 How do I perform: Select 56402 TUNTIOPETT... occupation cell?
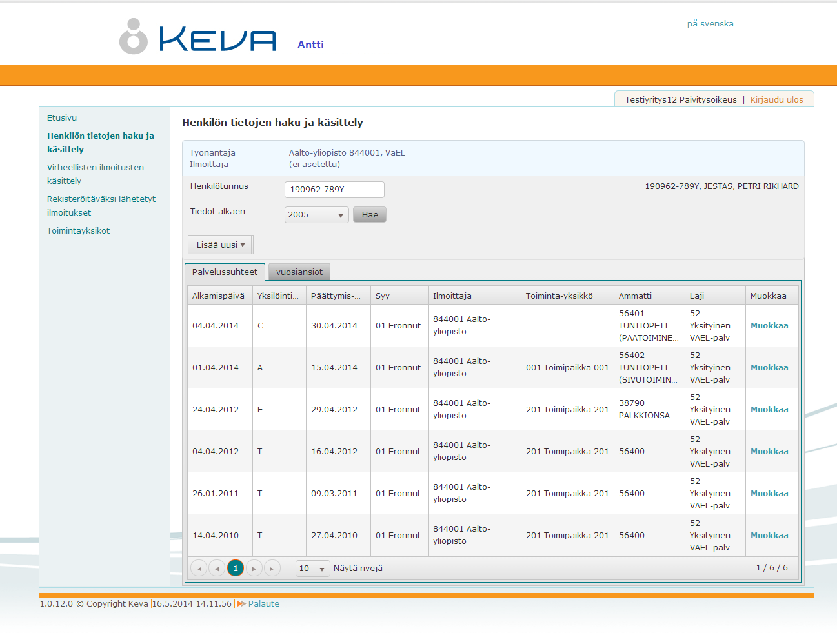point(649,368)
